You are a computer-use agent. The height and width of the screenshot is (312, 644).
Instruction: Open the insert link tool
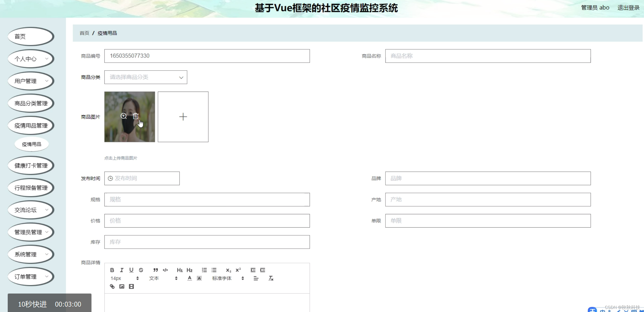[112, 286]
